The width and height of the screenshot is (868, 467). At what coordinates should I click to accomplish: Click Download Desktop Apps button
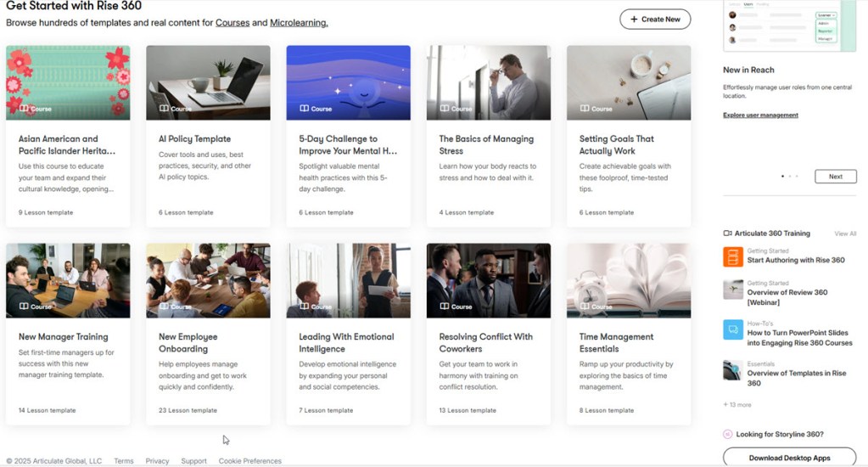789,458
